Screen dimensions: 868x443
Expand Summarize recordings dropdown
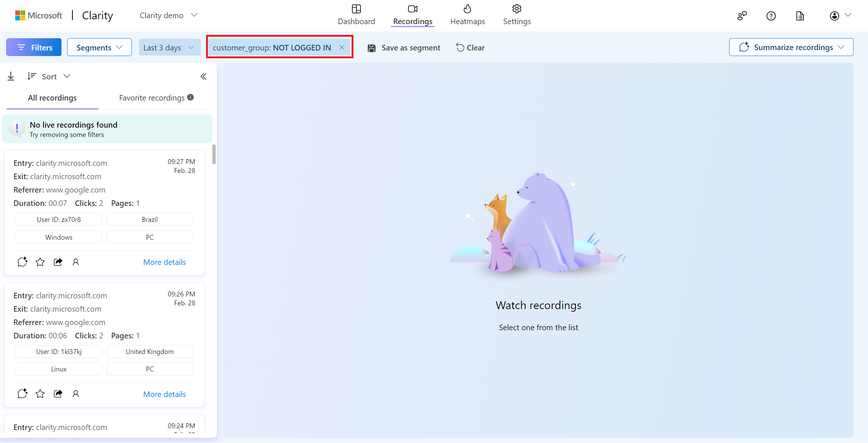click(x=791, y=47)
